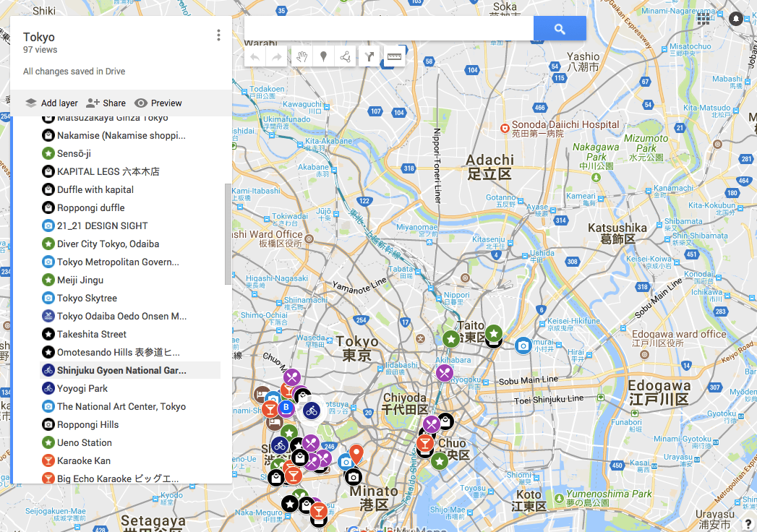Select 21_21 DESIGN SIGHT entry
The height and width of the screenshot is (532, 757).
point(130,226)
